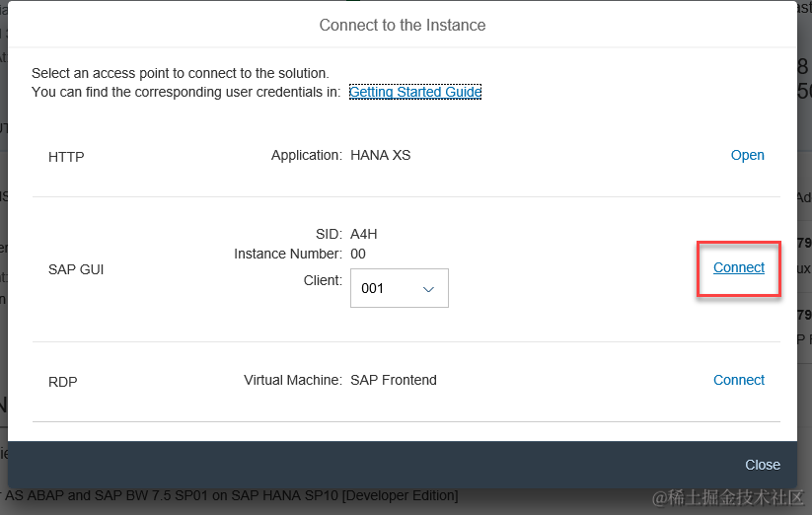Click the RDP access point label
Viewport: 812px width, 515px height.
pyautogui.click(x=63, y=382)
